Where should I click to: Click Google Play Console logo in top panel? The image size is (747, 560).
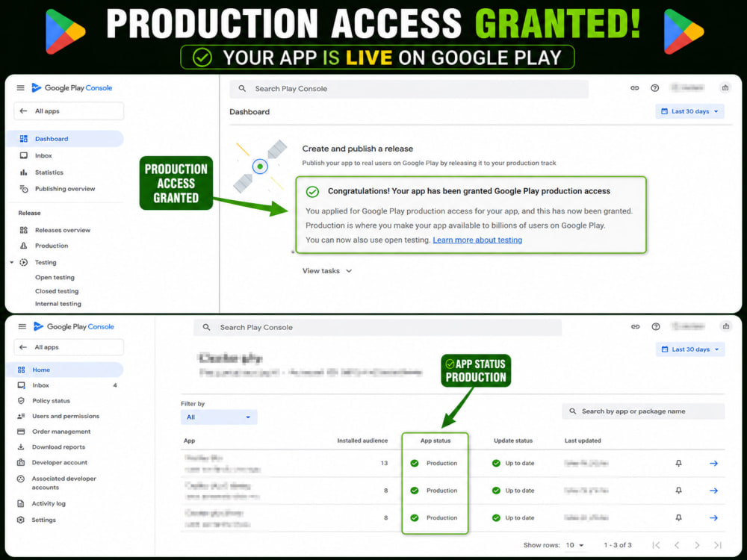click(72, 87)
